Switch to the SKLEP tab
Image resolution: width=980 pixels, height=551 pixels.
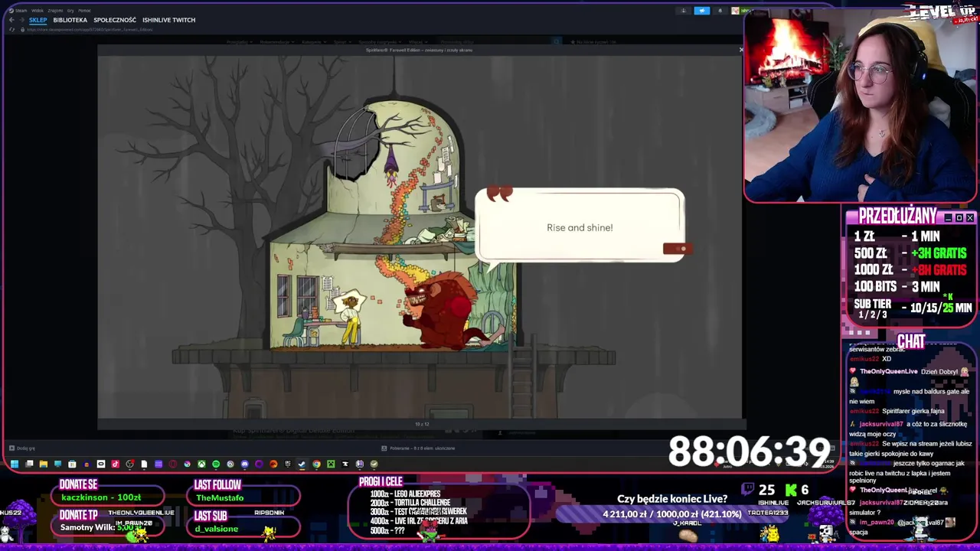pos(38,20)
